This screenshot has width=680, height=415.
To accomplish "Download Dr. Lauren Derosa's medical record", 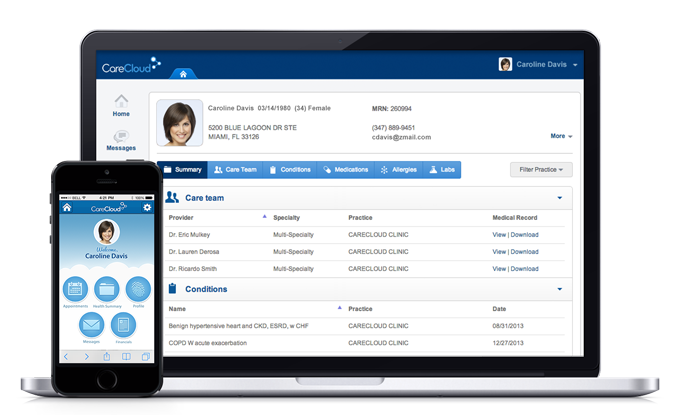I will click(524, 252).
